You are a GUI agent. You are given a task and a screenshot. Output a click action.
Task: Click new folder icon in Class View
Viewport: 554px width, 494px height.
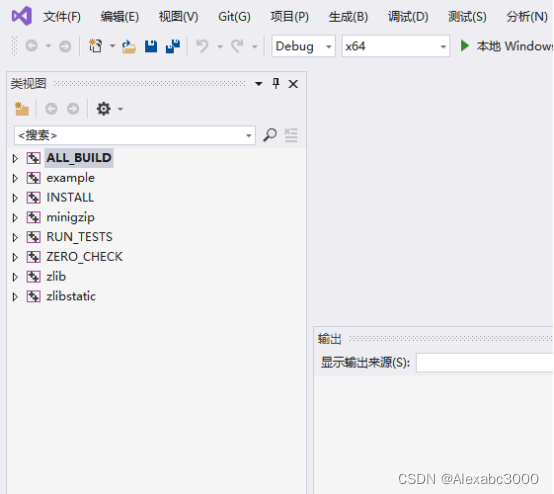pyautogui.click(x=22, y=109)
